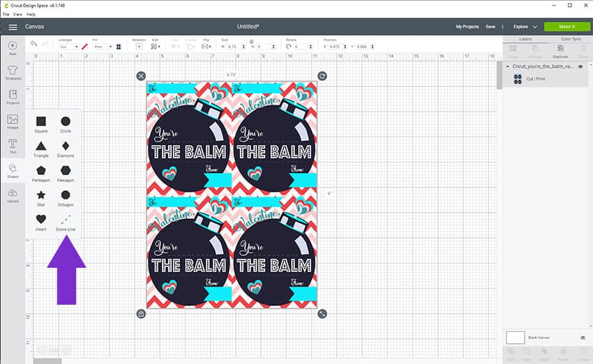Open the Fill dropdown set to Print
593x364 pixels.
click(103, 47)
